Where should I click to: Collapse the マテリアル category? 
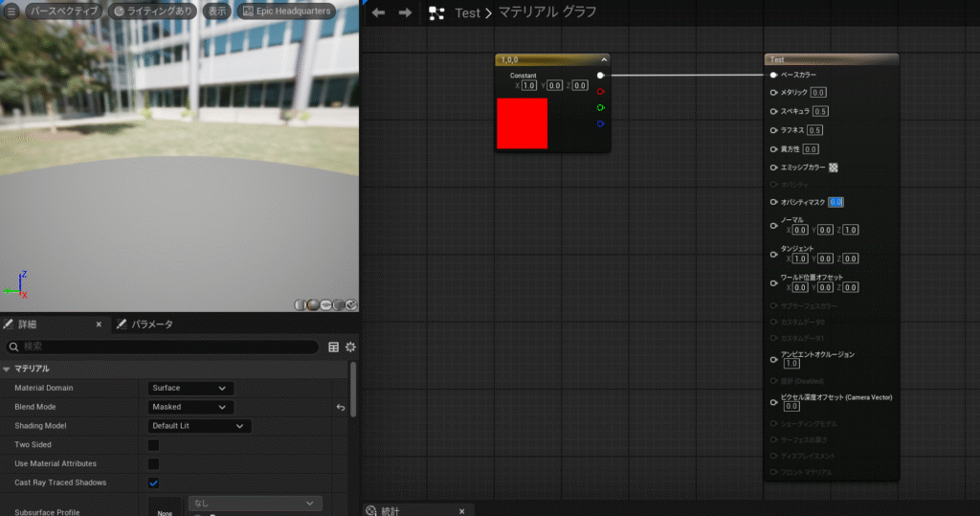tap(7, 369)
